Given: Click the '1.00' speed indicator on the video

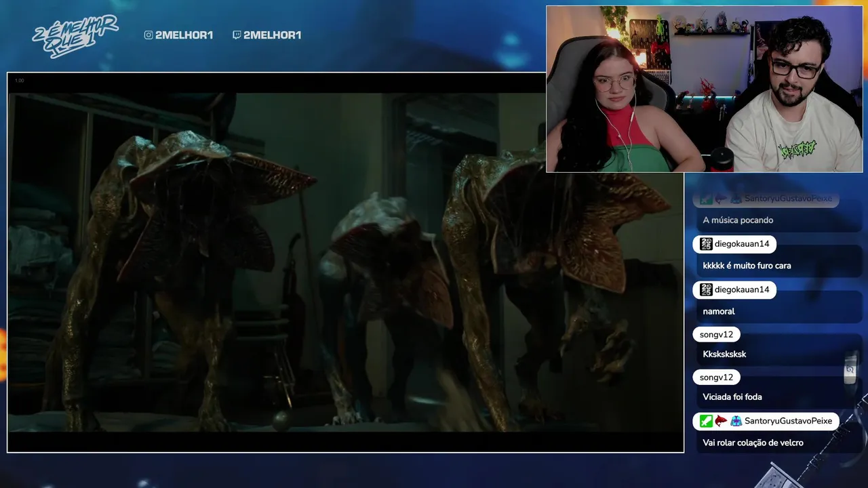Looking at the screenshot, I should [x=19, y=81].
